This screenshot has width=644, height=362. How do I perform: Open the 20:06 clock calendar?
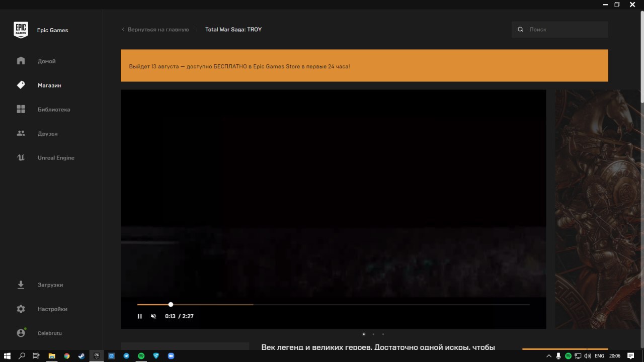(614, 356)
